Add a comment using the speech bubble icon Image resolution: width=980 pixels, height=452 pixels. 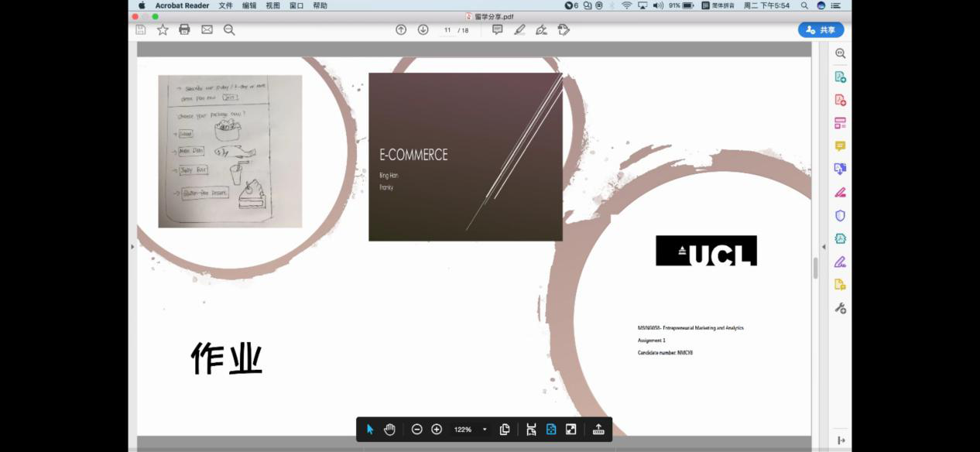pyautogui.click(x=498, y=29)
